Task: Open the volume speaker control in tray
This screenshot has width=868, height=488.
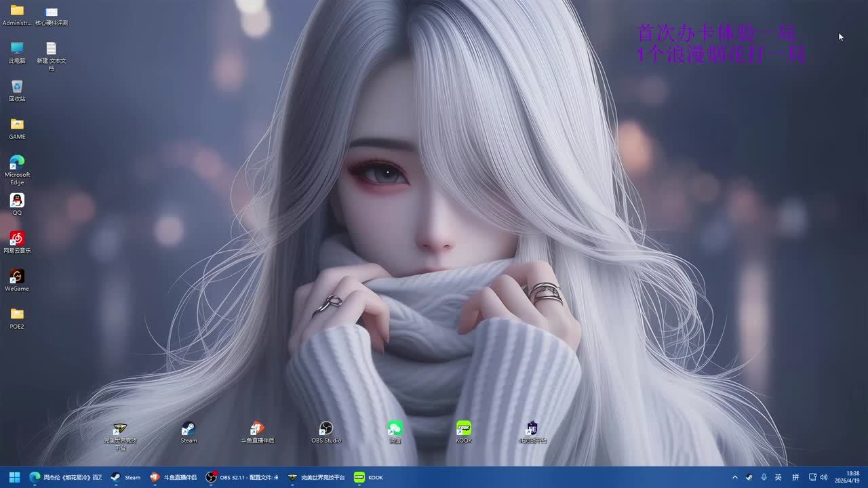Action: pyautogui.click(x=824, y=477)
